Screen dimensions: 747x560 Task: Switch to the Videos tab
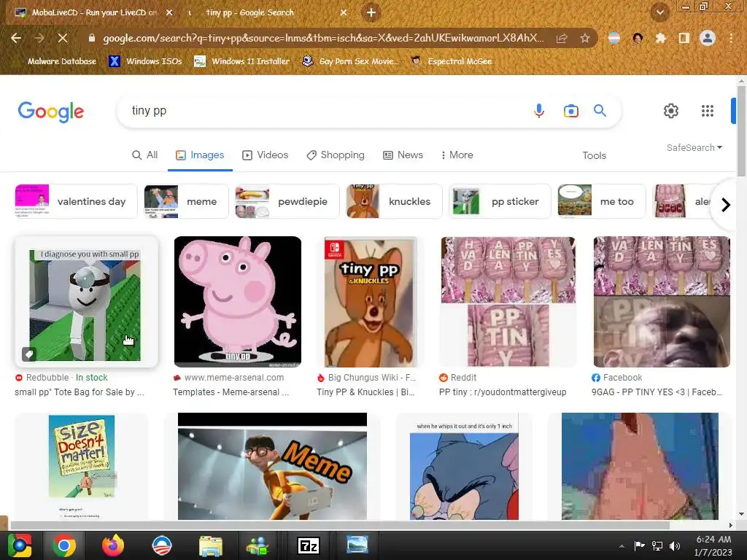tap(266, 155)
